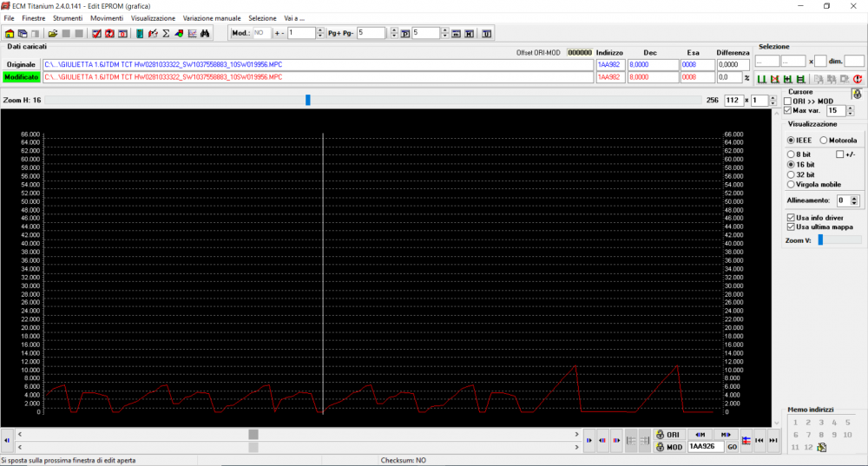
Task: Click the yellow house icon in toolbar
Action: 10,33
